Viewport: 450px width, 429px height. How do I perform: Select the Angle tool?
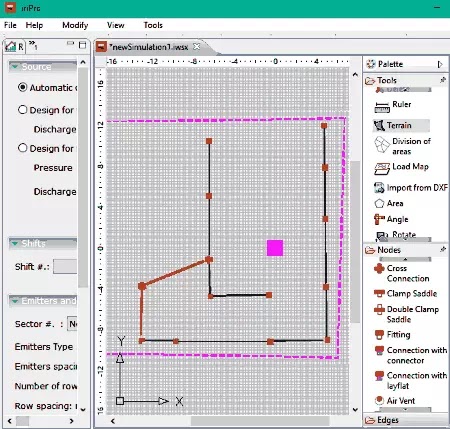[392, 219]
